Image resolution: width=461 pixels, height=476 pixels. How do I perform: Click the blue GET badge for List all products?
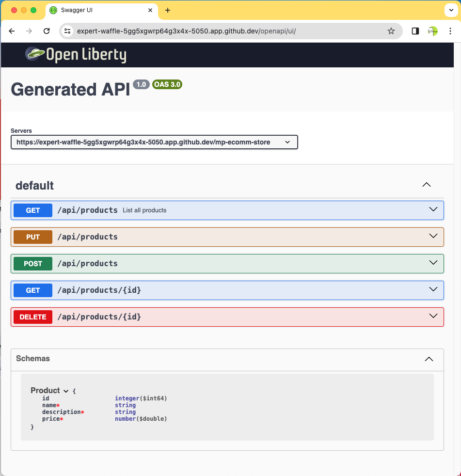(x=33, y=210)
